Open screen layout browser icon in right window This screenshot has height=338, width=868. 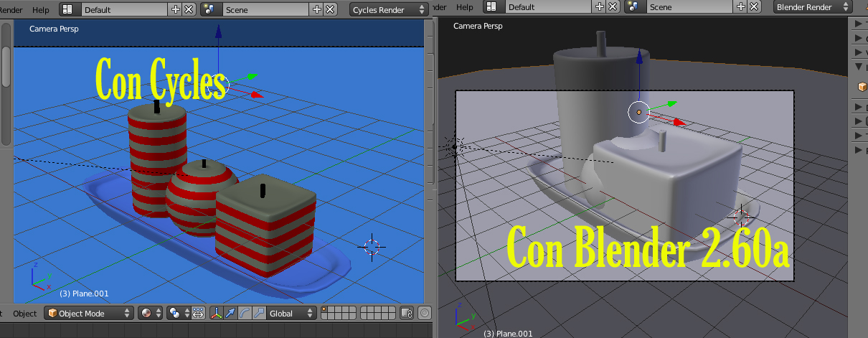click(x=494, y=7)
